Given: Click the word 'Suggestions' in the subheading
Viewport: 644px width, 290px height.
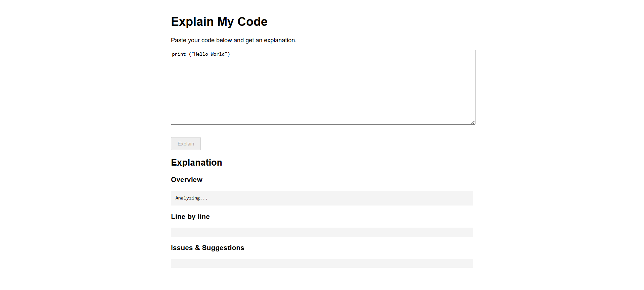Looking at the screenshot, I should (223, 248).
